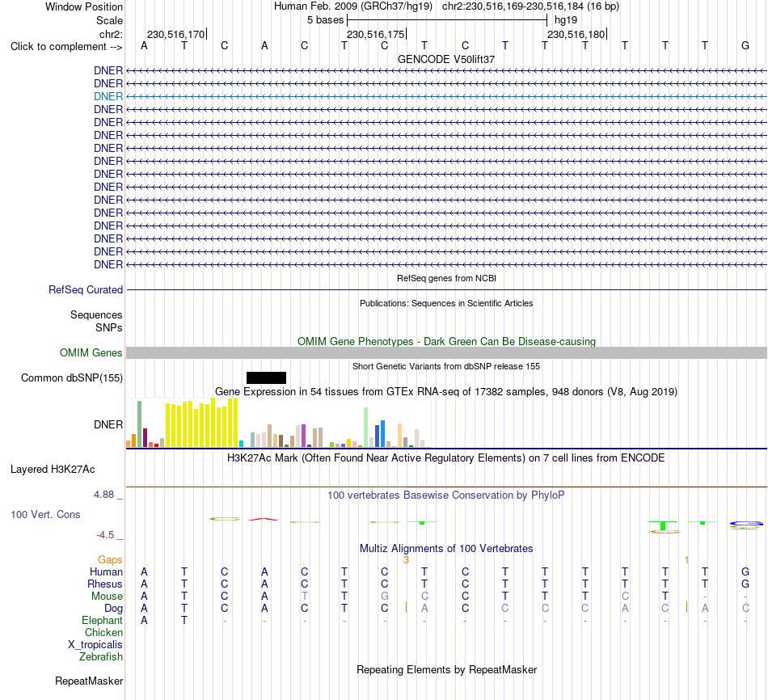Open the RepeatMasker track label
768x700 pixels.
89,681
